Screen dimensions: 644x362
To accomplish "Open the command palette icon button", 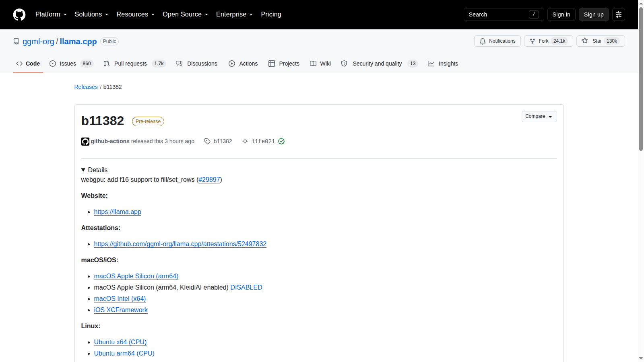I will (x=619, y=14).
